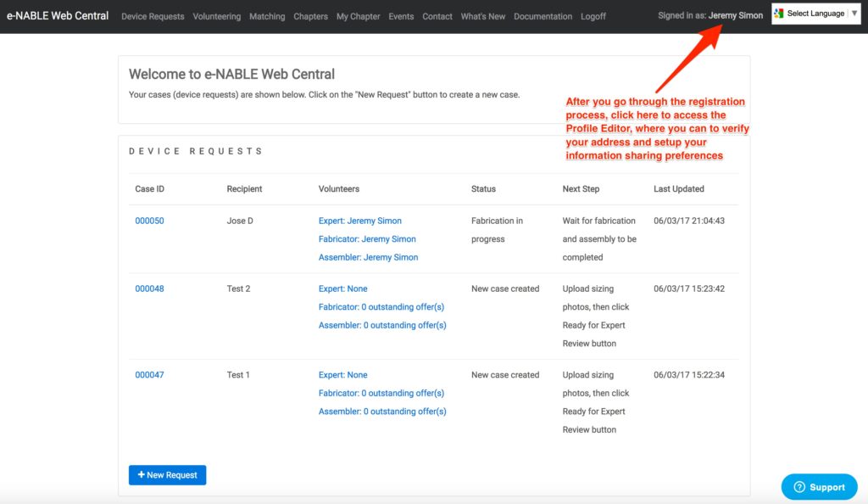Click the DEVICE REQUESTS section heading
868x504 pixels.
click(196, 151)
